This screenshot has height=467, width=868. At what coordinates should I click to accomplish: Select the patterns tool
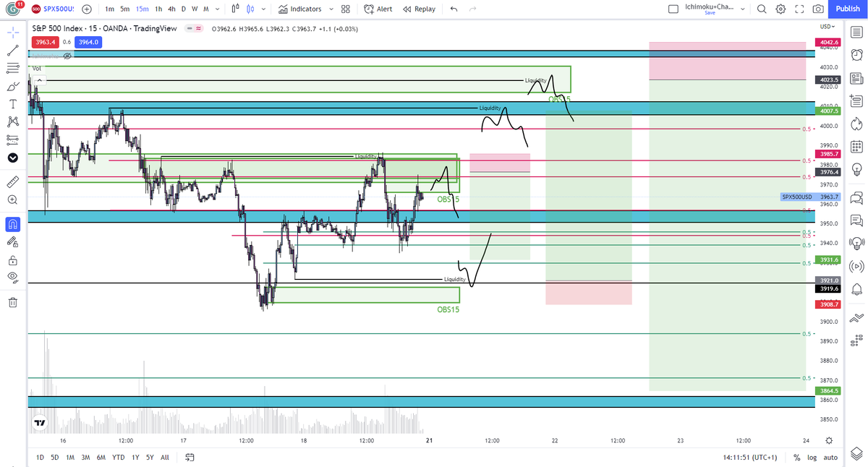[12, 121]
